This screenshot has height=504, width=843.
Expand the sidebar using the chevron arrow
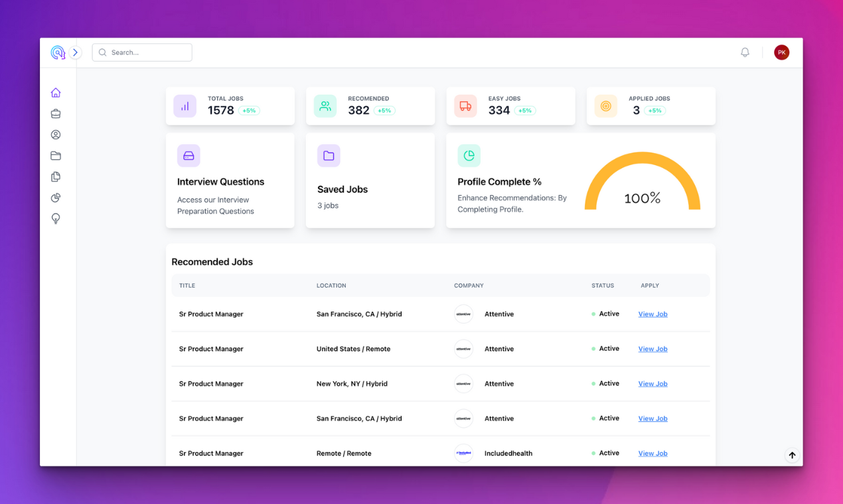click(x=75, y=52)
